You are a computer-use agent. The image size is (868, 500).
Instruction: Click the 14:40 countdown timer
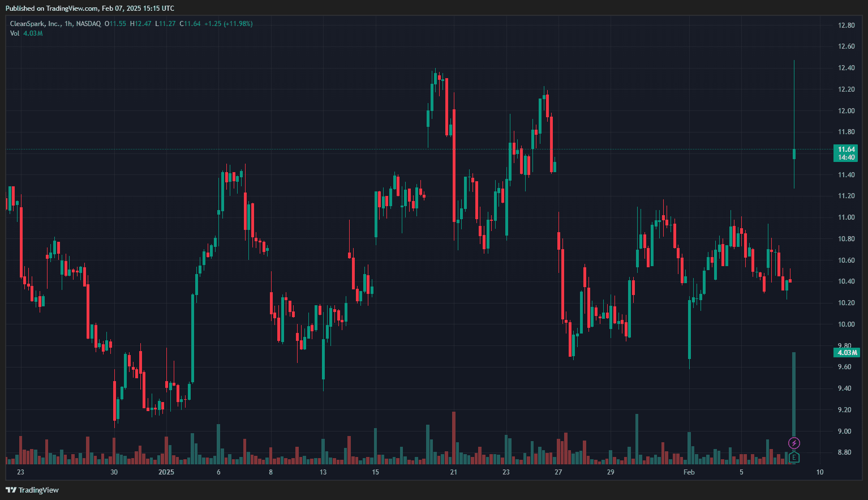point(846,157)
